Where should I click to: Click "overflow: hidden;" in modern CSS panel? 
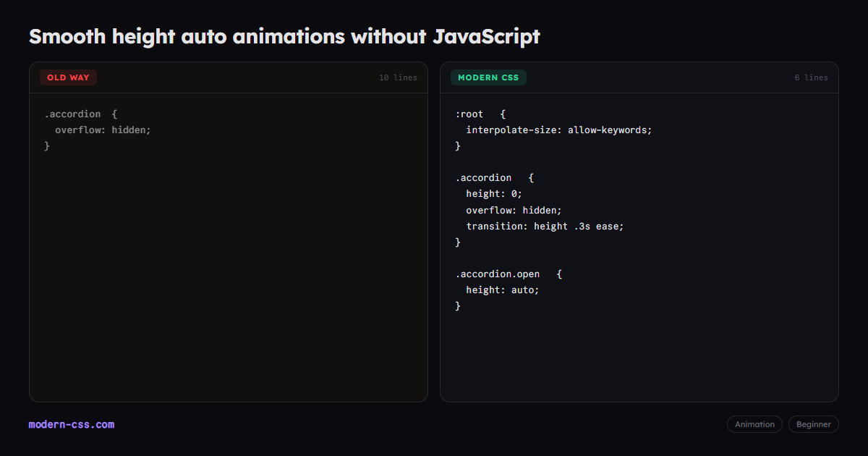514,210
